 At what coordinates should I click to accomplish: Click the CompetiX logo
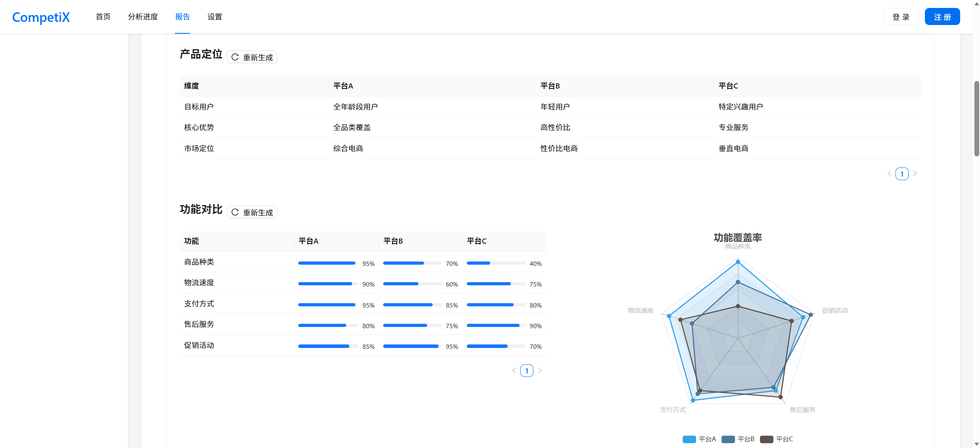pyautogui.click(x=41, y=17)
